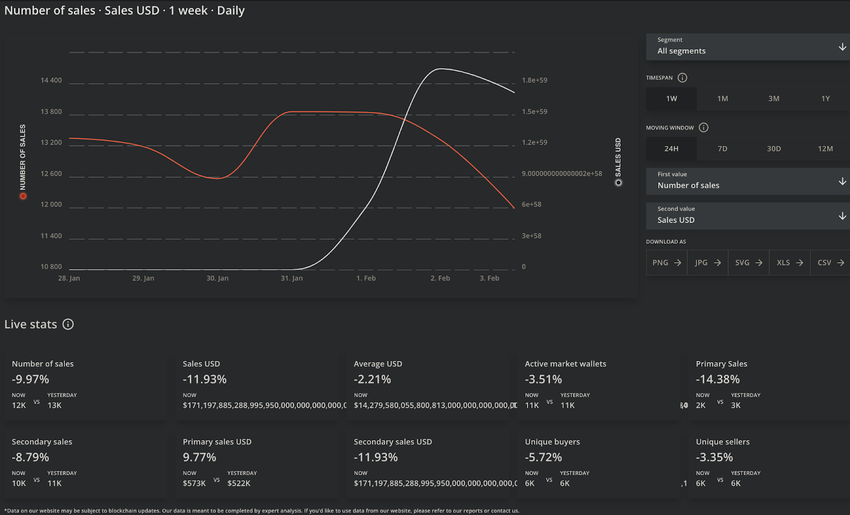Click the Secondary sales USD card title
Image resolution: width=850 pixels, height=515 pixels.
click(x=393, y=442)
